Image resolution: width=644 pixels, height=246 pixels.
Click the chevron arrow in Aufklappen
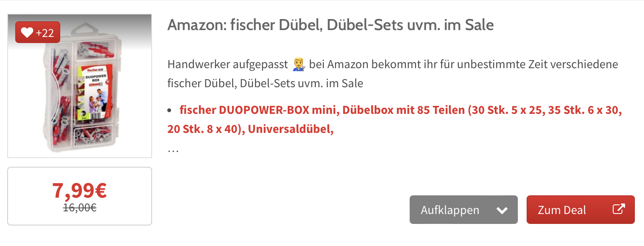coord(502,210)
